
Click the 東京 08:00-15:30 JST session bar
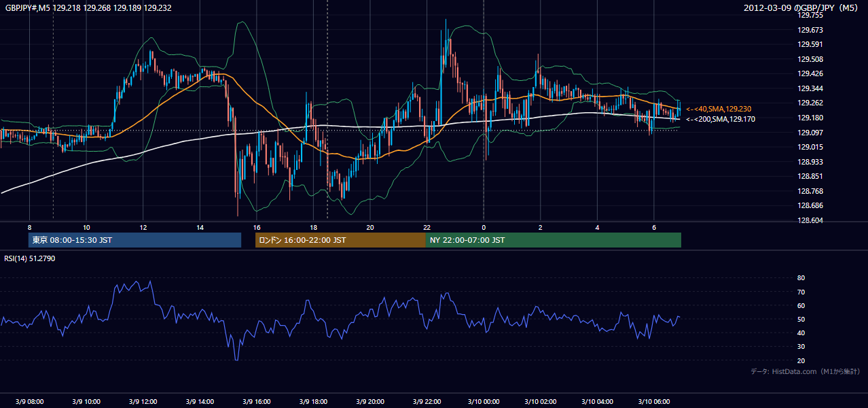[x=134, y=240]
